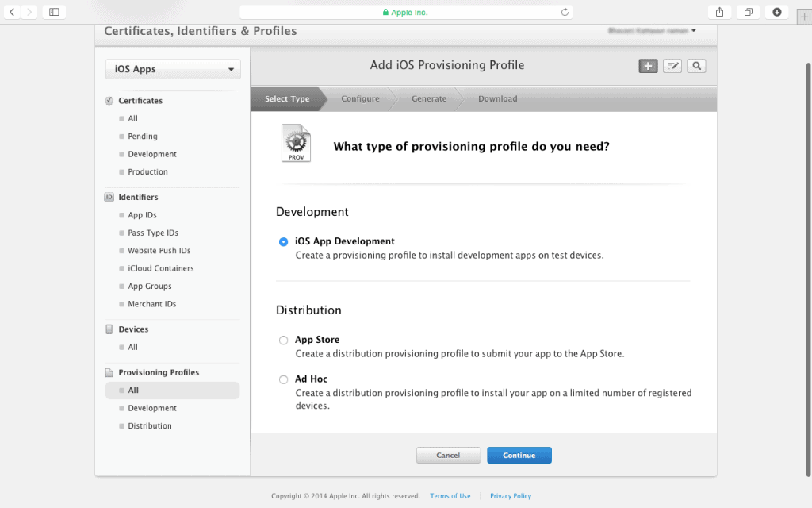The width and height of the screenshot is (812, 508).
Task: Click the Certificates section icon
Action: coord(109,101)
